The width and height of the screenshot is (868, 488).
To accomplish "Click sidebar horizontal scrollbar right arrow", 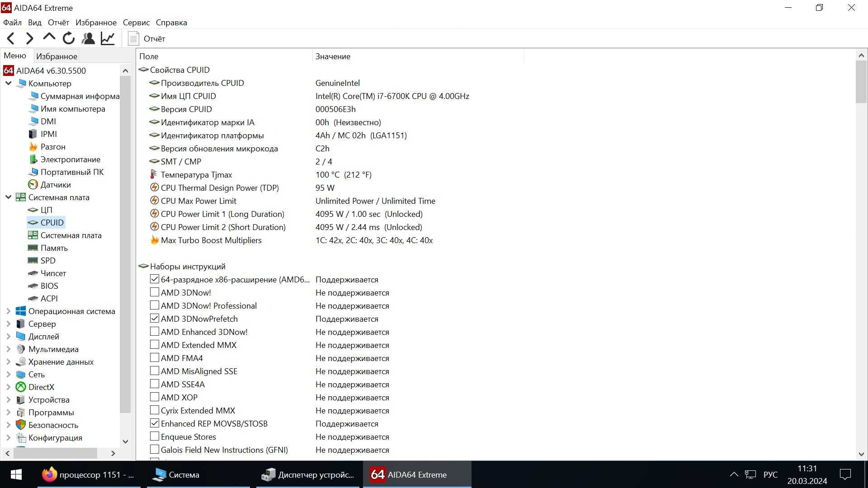I will coord(113,453).
